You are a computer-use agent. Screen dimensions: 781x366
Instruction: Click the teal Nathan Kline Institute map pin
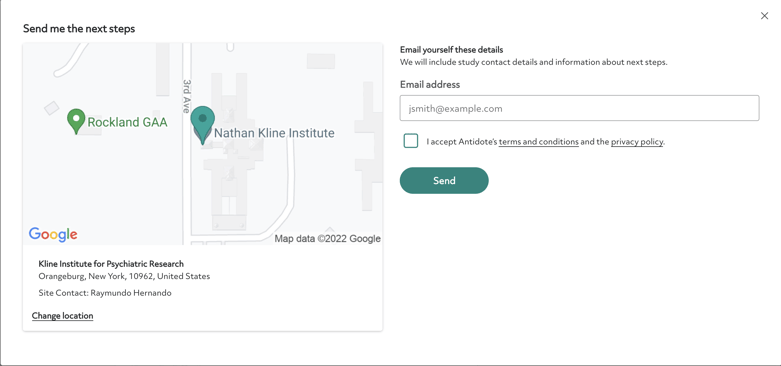(x=203, y=124)
